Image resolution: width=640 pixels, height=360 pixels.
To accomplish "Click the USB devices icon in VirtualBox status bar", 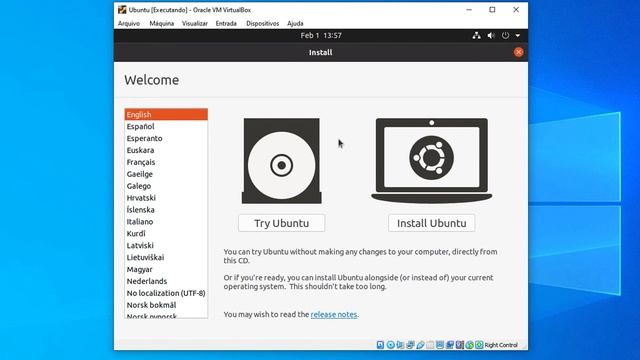I will 420,345.
